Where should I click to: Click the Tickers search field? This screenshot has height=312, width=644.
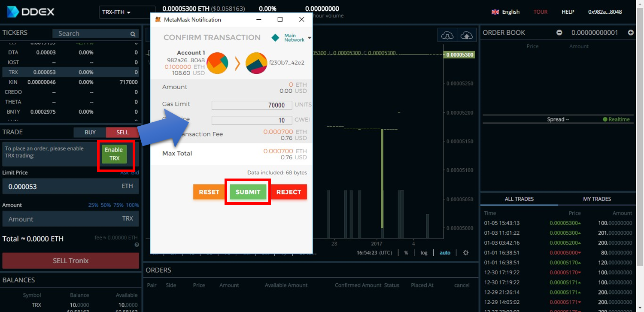coord(95,33)
